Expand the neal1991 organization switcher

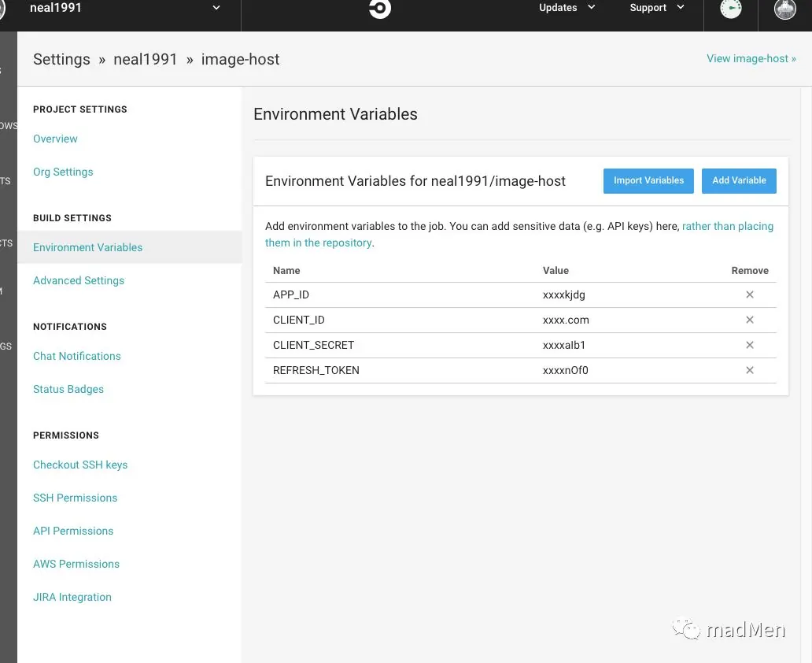pyautogui.click(x=124, y=8)
